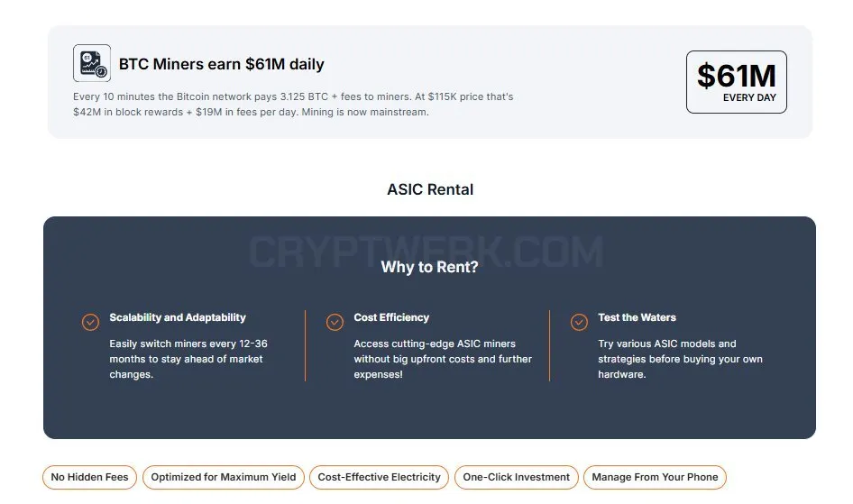Image resolution: width=853 pixels, height=504 pixels.
Task: Click the Manage From Your Phone tag
Action: pos(655,477)
